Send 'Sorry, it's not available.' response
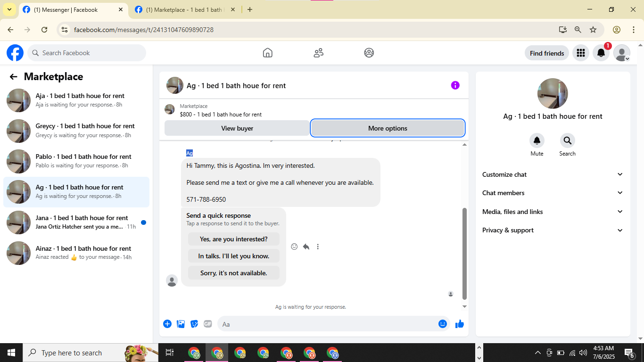The height and width of the screenshot is (362, 644). pos(234,273)
